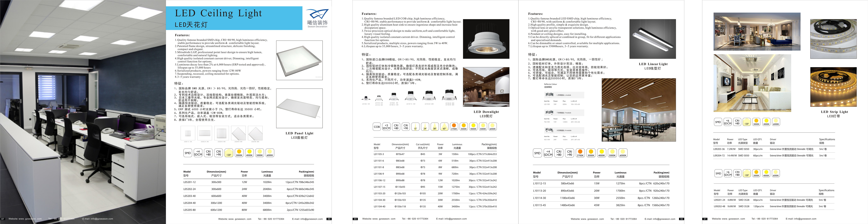Select the 24° beam angle badge

click(425, 127)
